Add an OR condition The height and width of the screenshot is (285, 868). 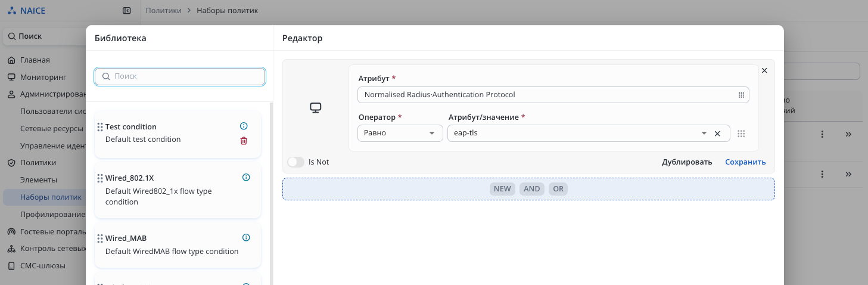click(x=558, y=189)
